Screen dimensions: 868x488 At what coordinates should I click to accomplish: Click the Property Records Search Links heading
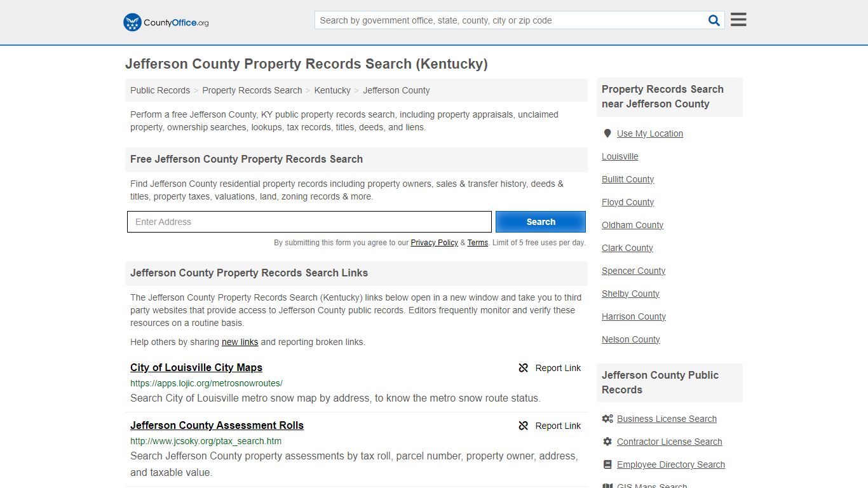[x=249, y=273]
